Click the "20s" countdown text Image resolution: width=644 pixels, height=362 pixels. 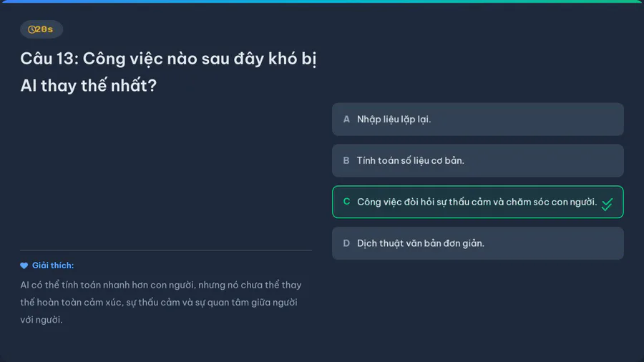pyautogui.click(x=45, y=29)
